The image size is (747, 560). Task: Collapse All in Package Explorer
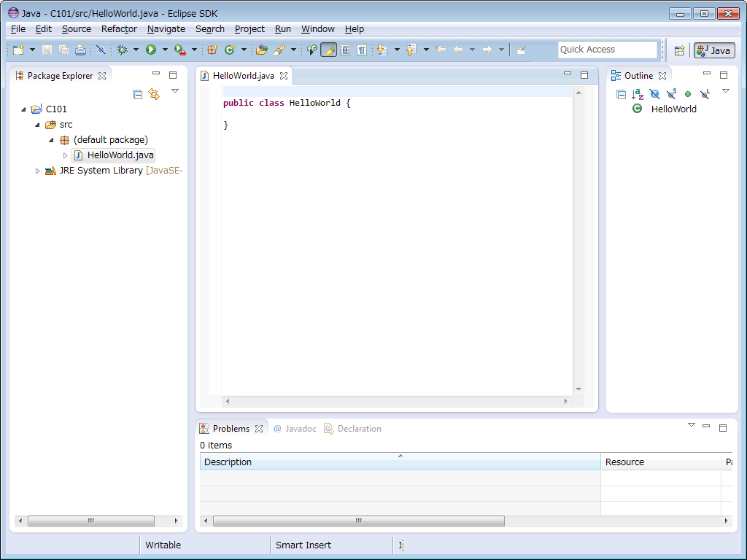click(x=138, y=94)
